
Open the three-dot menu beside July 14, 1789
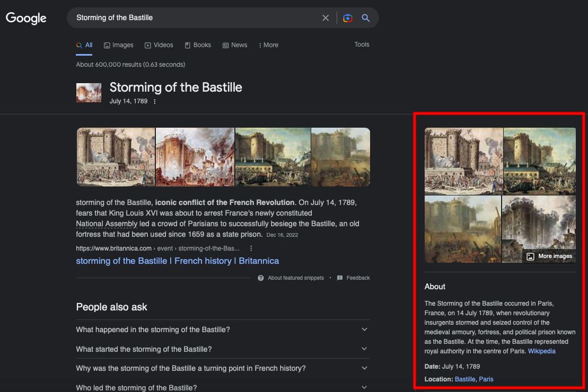[154, 102]
